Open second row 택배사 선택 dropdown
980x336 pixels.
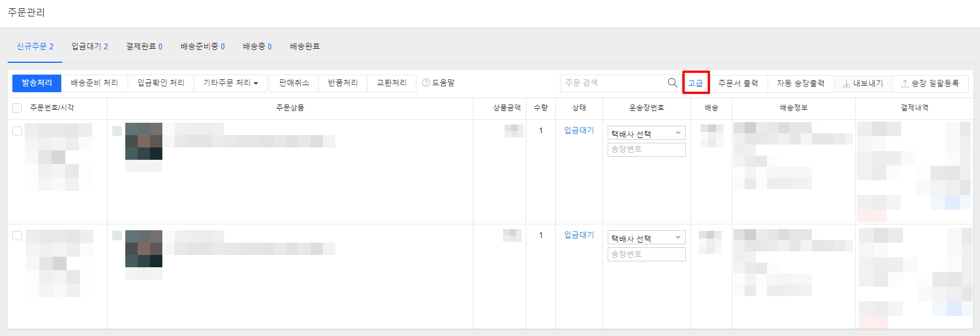click(646, 238)
